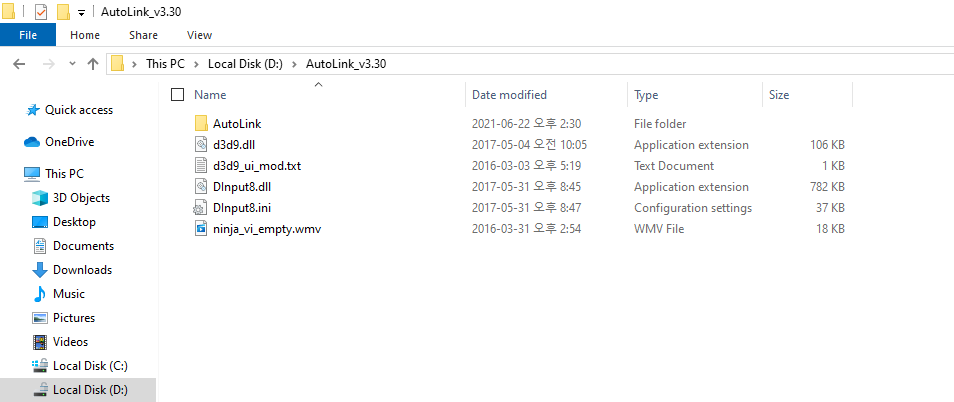
Task: Sort files by the Date modified column
Action: [x=509, y=95]
